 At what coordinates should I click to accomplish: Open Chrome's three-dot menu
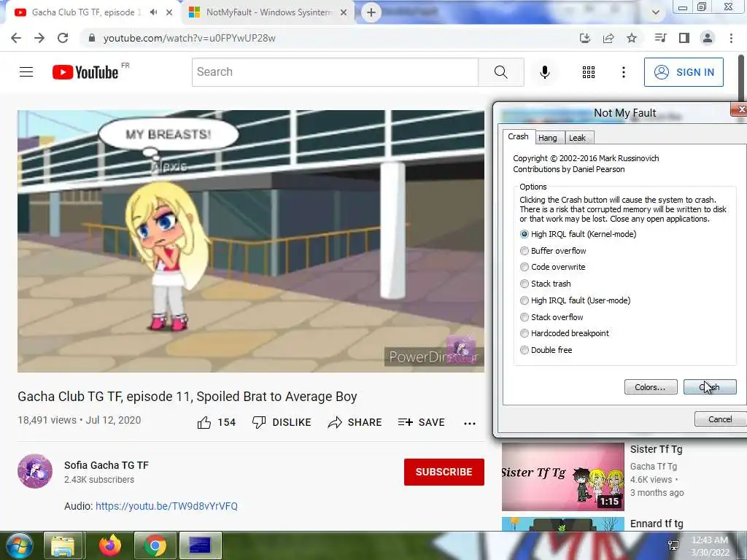point(731,38)
